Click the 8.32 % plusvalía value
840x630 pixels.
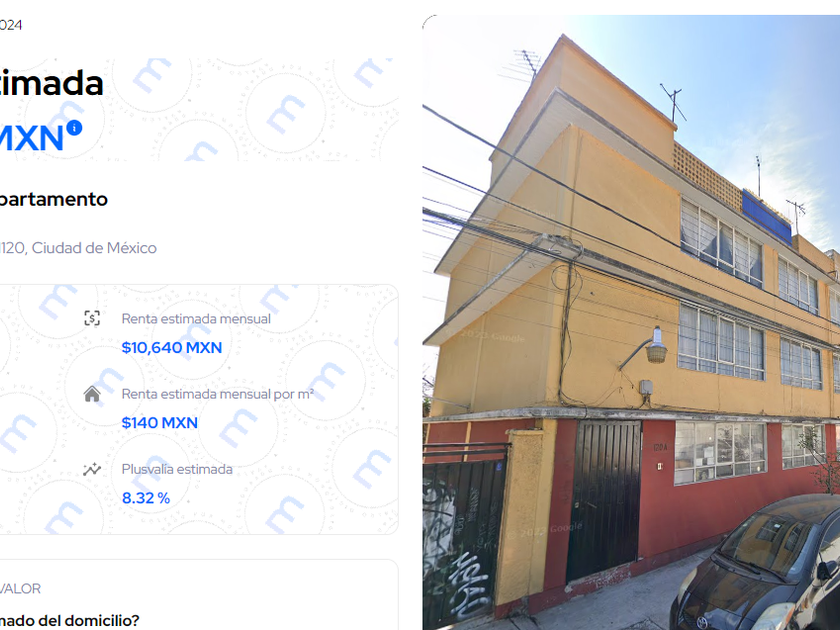[x=146, y=498]
